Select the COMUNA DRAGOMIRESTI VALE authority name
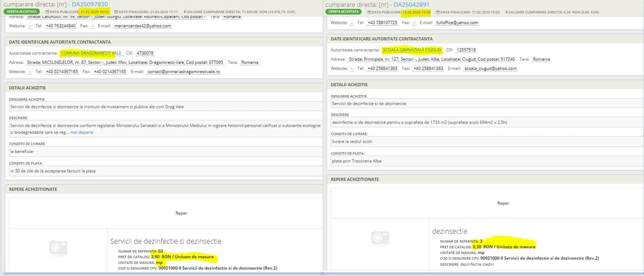The height and width of the screenshot is (276, 644). (x=91, y=53)
